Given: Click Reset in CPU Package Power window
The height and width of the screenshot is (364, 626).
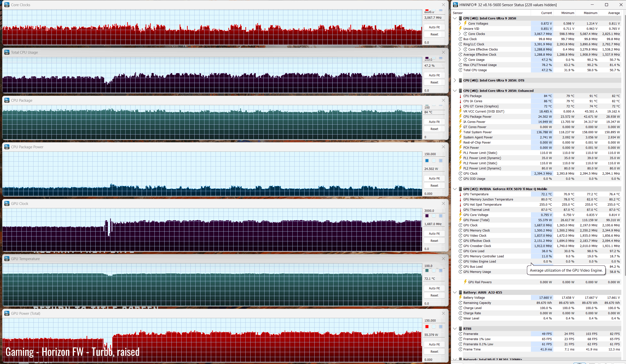Looking at the screenshot, I should point(434,185).
